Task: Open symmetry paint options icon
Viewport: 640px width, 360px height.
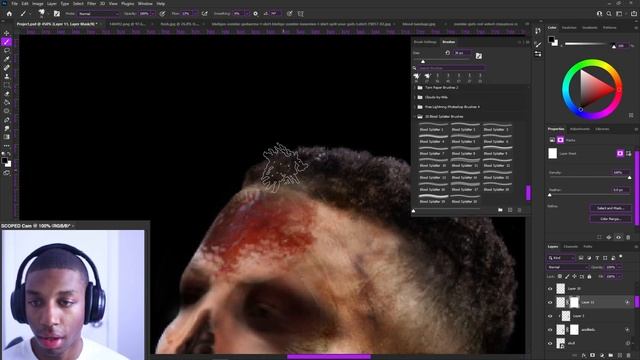Action: click(301, 13)
